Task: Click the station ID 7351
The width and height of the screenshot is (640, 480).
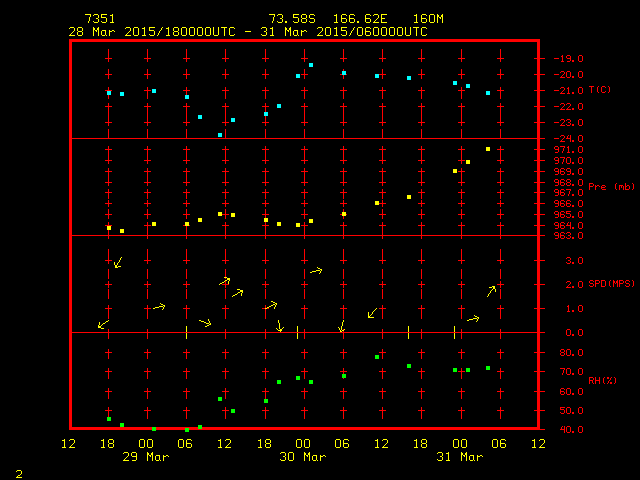Action: coord(100,19)
